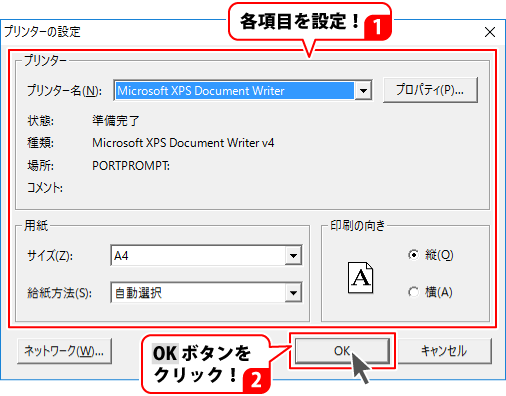Click the 種類: label

pyautogui.click(x=40, y=143)
